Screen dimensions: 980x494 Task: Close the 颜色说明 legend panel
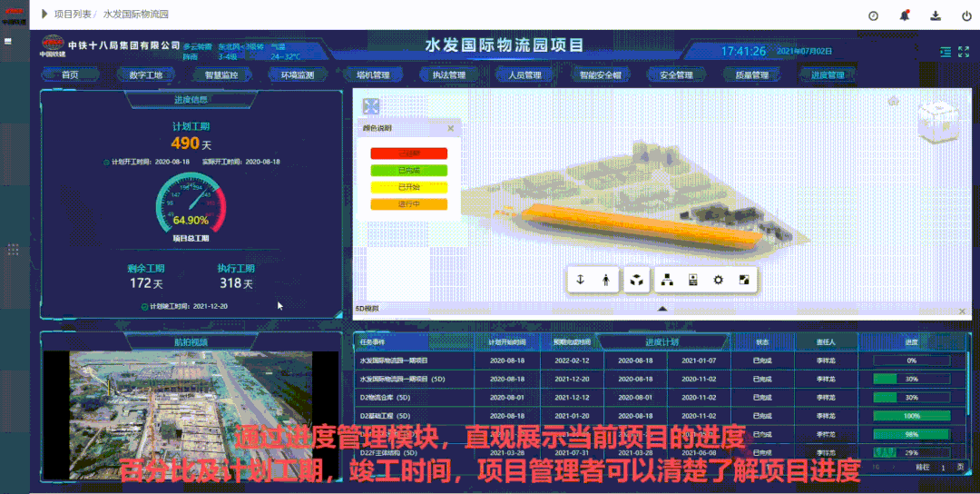click(449, 129)
